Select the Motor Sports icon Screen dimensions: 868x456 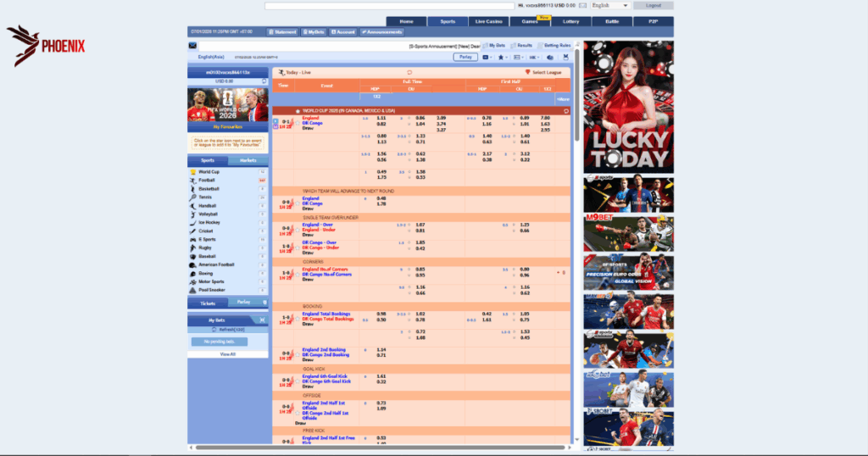coord(192,281)
